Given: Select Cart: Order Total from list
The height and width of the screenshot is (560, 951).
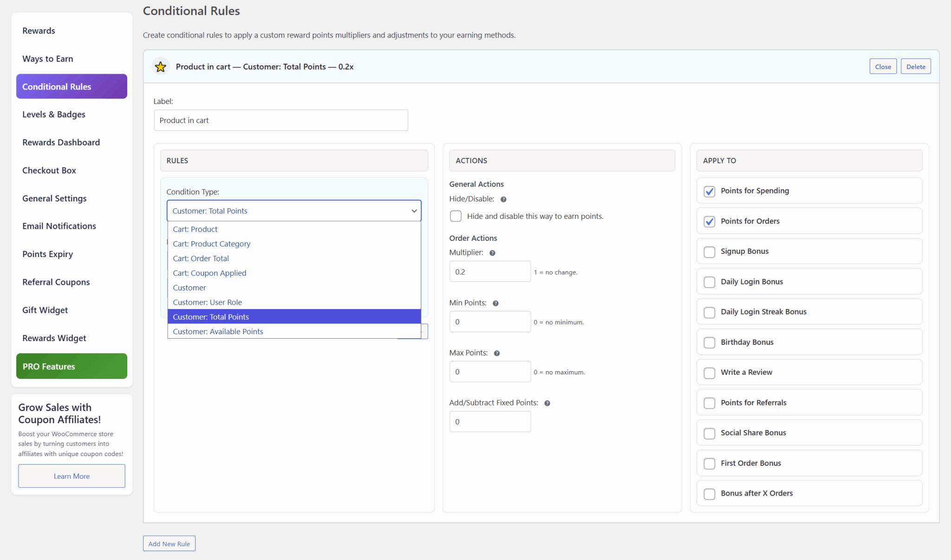Looking at the screenshot, I should tap(201, 258).
